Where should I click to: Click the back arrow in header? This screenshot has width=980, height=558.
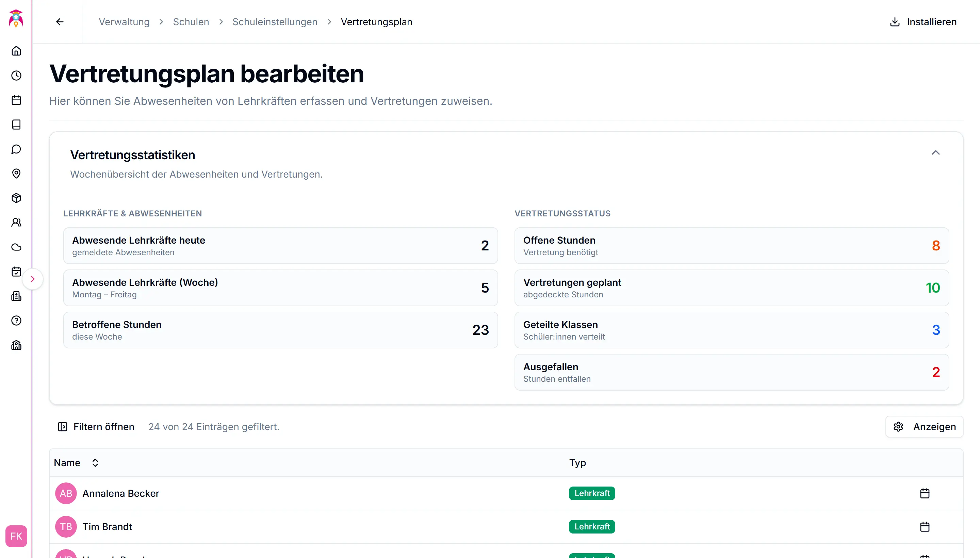point(60,22)
